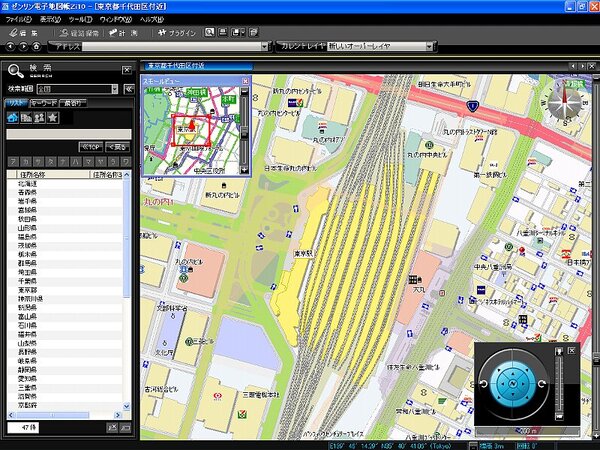Open the ツール menu
Image resolution: width=600 pixels, height=450 pixels.
(82, 19)
